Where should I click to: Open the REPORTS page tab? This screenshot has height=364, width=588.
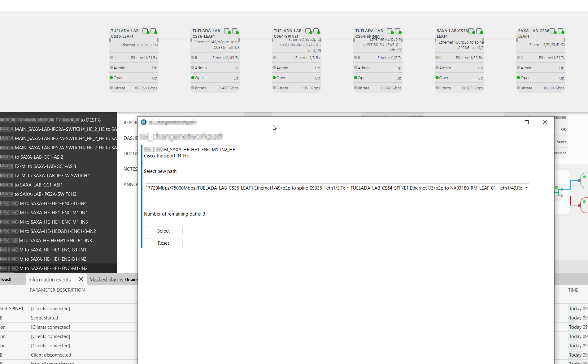[130, 123]
